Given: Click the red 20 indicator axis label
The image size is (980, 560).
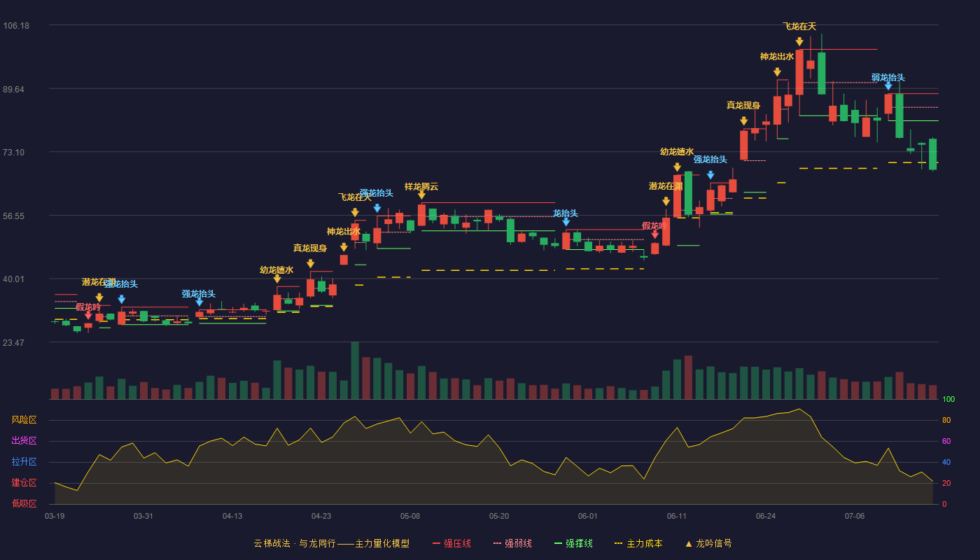Looking at the screenshot, I should point(946,483).
